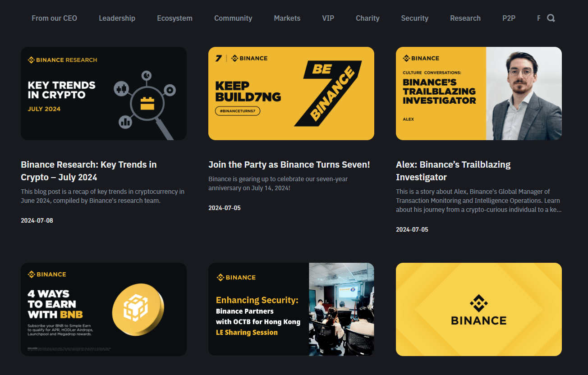This screenshot has height=375, width=588.
Task: Switch to the Leadership category
Action: click(117, 18)
